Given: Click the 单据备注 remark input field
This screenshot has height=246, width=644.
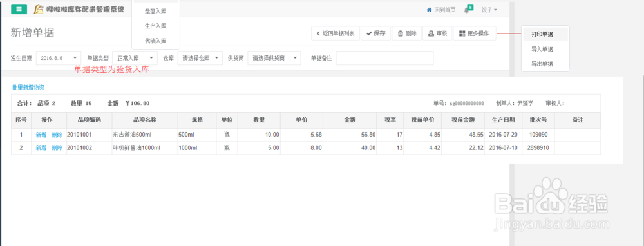Looking at the screenshot, I should 384,59.
